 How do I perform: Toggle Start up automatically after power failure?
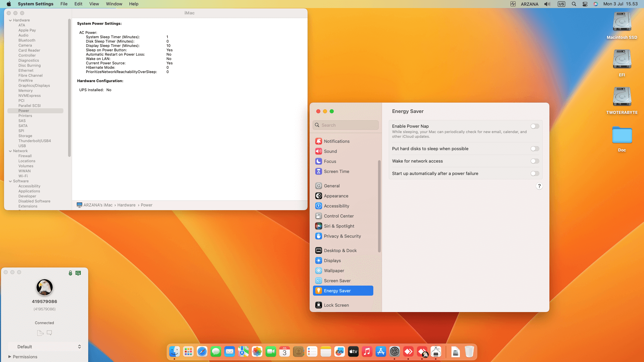[x=535, y=174]
